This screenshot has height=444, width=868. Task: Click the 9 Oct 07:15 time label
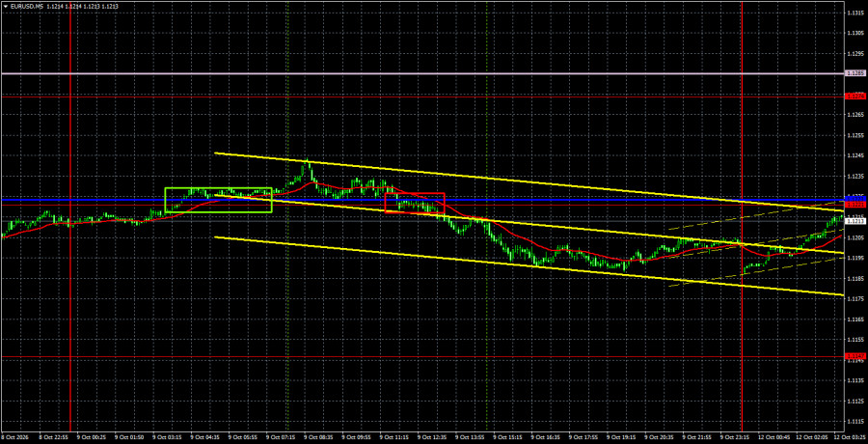click(x=279, y=437)
